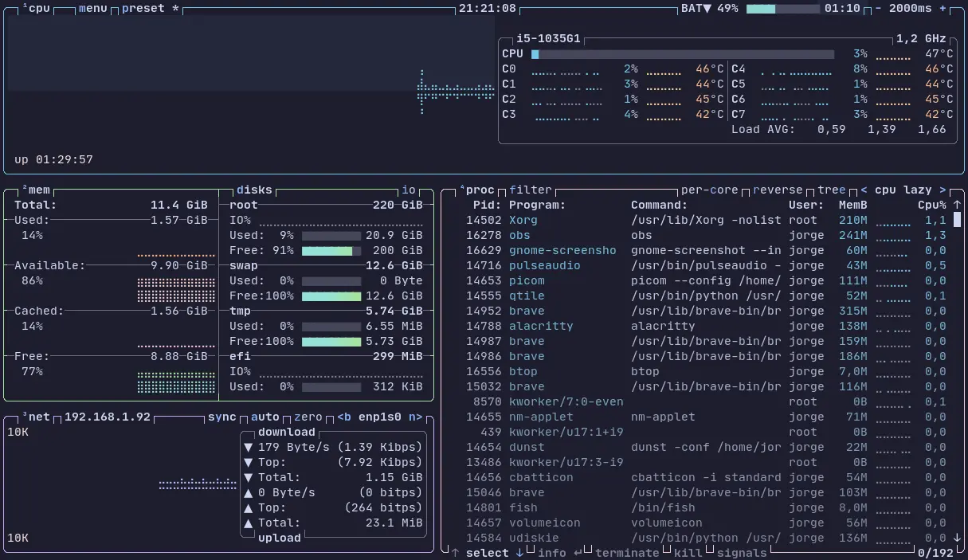The height and width of the screenshot is (560, 968).
Task: Click the right arrow beside cpu lazy sorting
Action: pyautogui.click(x=943, y=190)
